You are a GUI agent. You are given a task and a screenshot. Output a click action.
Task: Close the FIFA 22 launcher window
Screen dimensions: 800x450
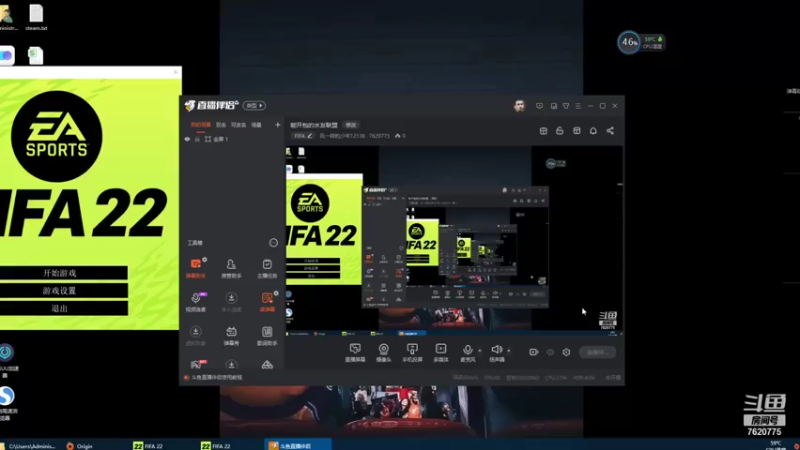click(175, 72)
